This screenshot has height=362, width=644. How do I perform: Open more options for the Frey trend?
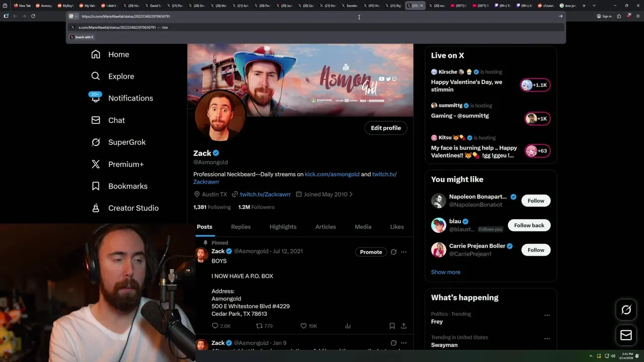click(x=547, y=315)
